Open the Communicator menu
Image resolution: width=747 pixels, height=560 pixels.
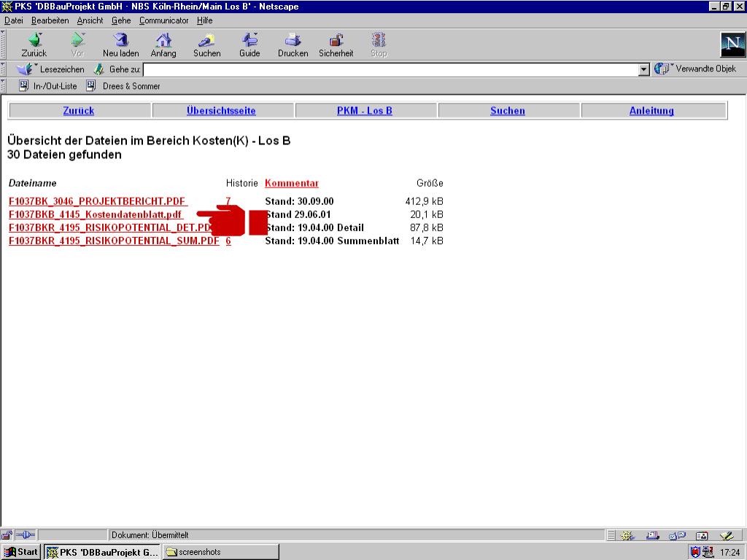[x=164, y=20]
